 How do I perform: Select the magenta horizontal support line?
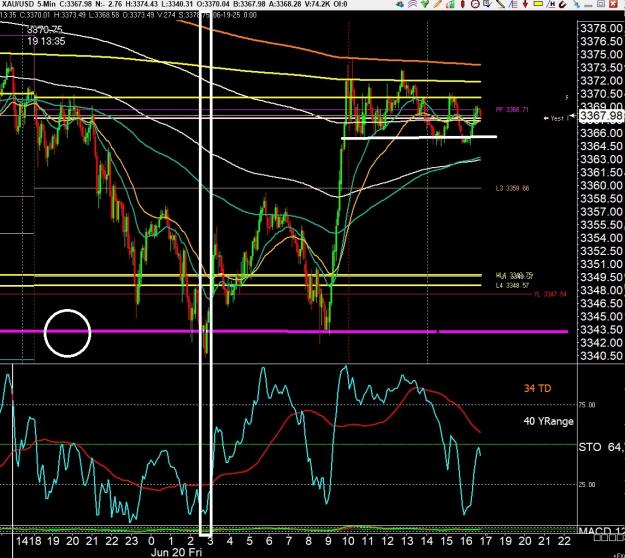pyautogui.click(x=284, y=331)
